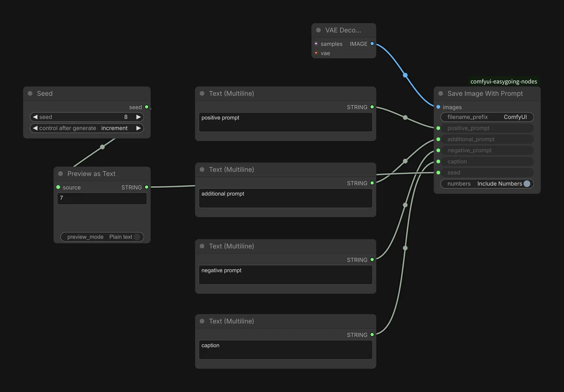The height and width of the screenshot is (392, 564).
Task: Collapse the Text node containing "negative prompt"
Action: (x=202, y=246)
